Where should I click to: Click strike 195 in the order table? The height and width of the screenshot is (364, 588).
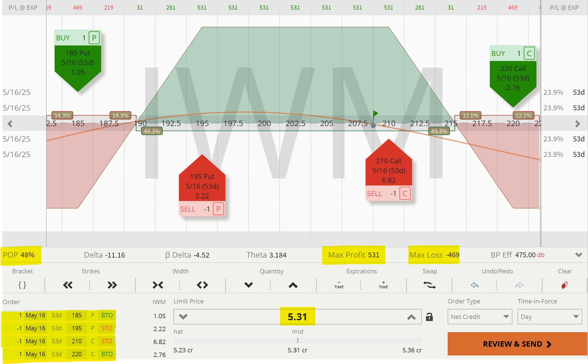(77, 328)
